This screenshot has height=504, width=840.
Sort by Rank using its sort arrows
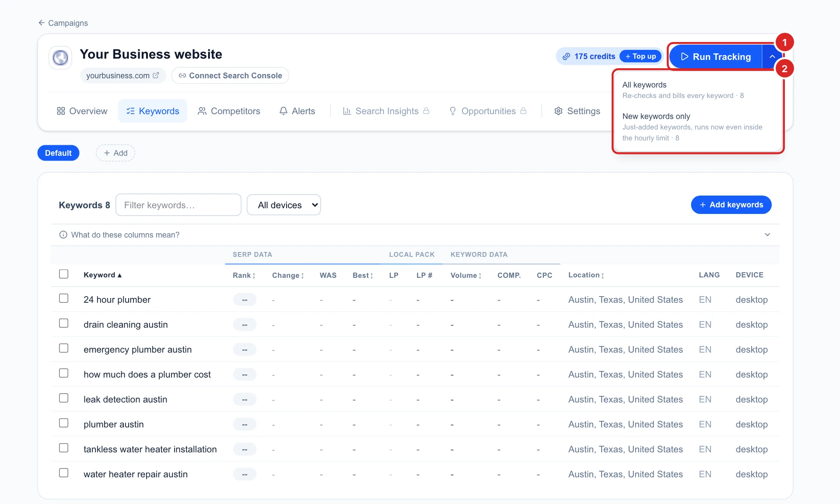point(254,276)
